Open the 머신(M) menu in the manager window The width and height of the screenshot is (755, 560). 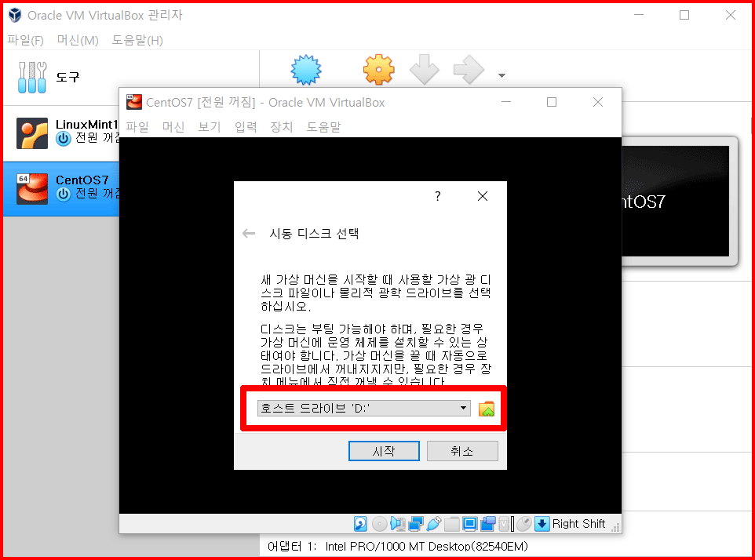[x=78, y=41]
